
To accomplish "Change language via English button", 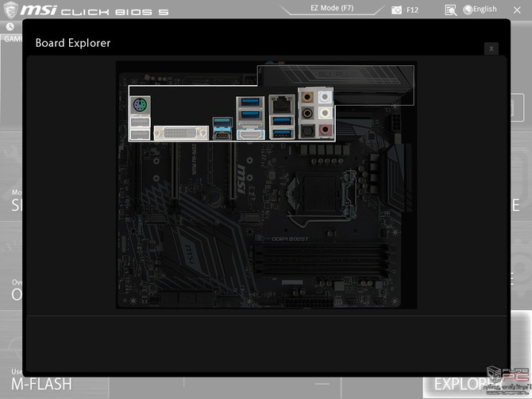I will 480,10.
